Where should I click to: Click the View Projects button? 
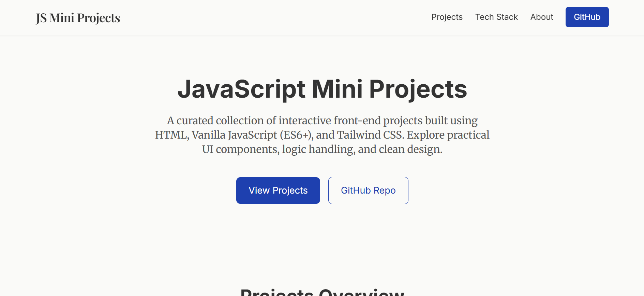[x=278, y=191]
